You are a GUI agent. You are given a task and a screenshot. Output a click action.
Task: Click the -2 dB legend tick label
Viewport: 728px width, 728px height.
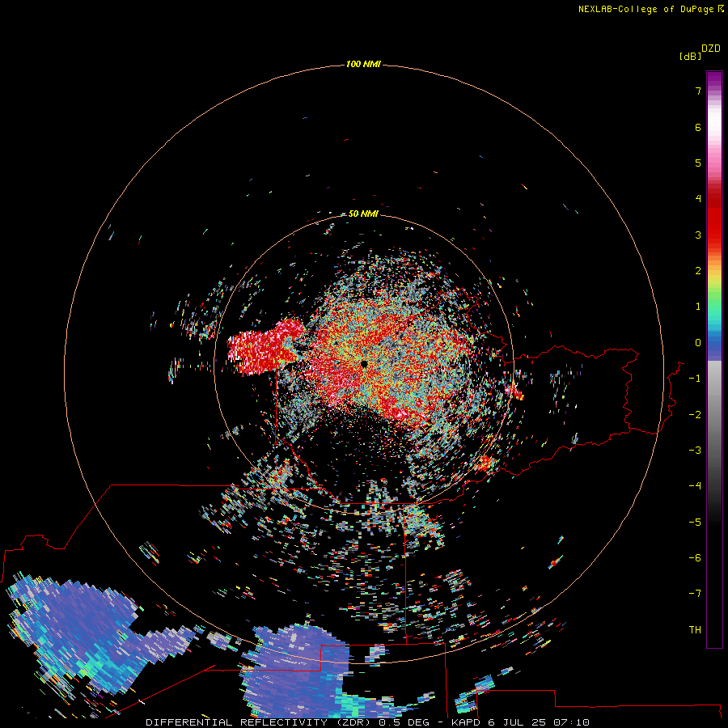tap(695, 415)
